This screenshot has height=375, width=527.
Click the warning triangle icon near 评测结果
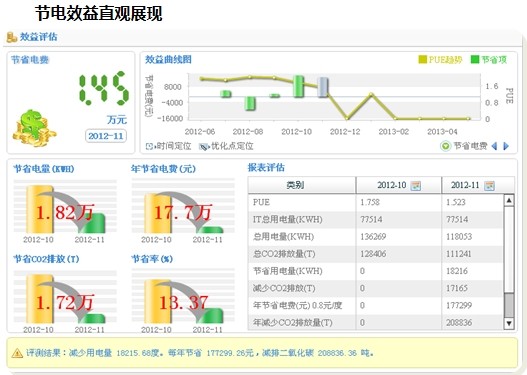pos(17,353)
